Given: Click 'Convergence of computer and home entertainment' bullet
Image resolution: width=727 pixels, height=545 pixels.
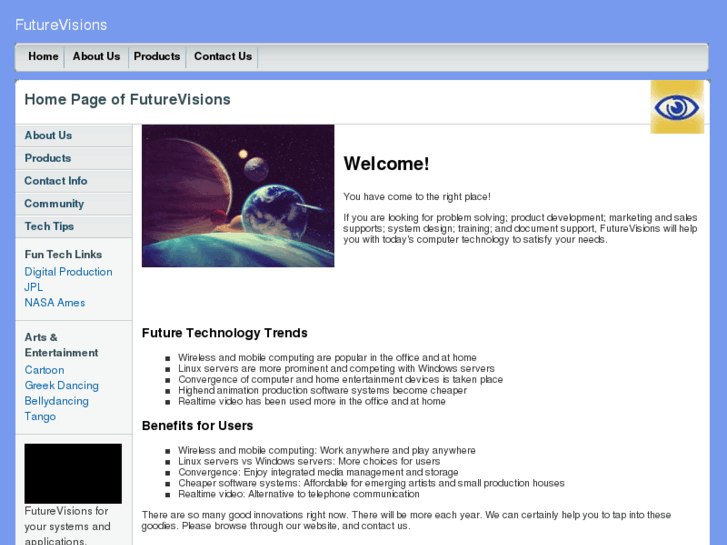Looking at the screenshot, I should 340,379.
